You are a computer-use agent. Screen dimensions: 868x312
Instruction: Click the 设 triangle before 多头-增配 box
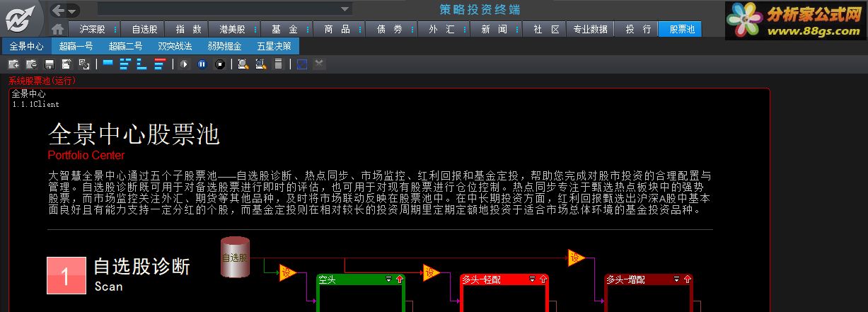click(575, 258)
